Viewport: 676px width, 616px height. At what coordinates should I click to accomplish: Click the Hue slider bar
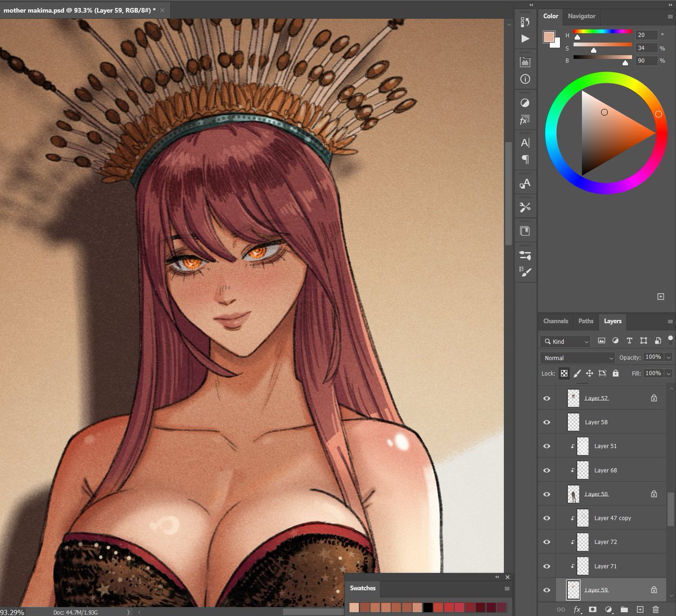[x=603, y=32]
